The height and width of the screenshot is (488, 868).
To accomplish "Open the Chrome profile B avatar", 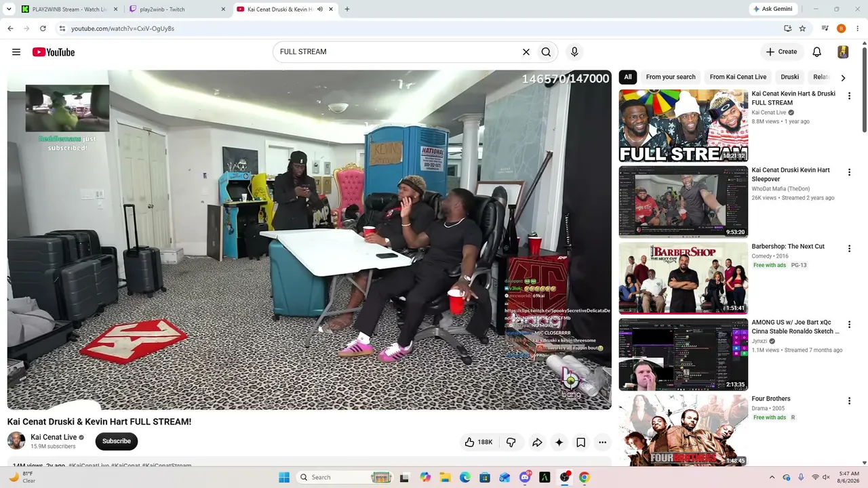I will click(x=842, y=28).
